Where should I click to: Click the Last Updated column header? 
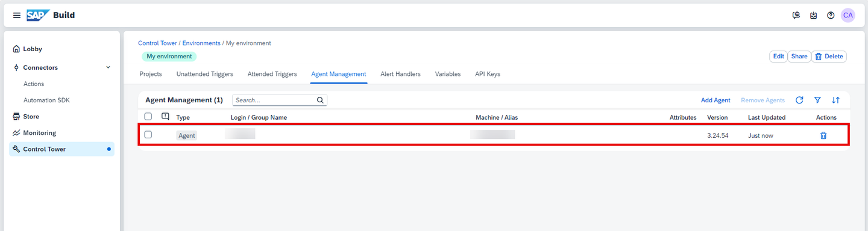767,117
